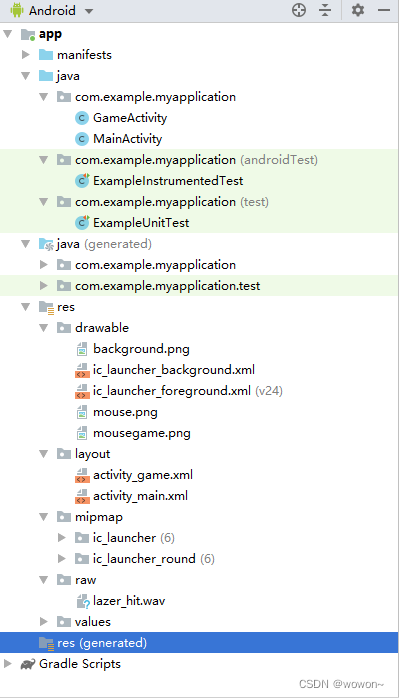Select mousegame.png label
399x698 pixels.
pyautogui.click(x=142, y=433)
